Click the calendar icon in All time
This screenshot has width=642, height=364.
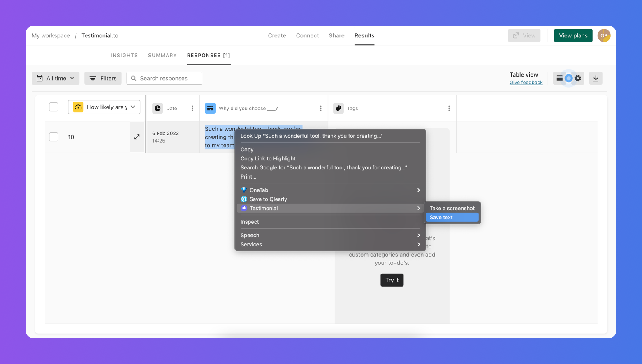pyautogui.click(x=39, y=78)
